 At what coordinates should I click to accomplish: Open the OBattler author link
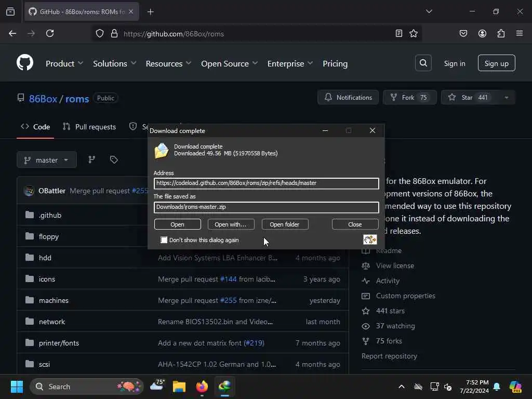point(52,191)
